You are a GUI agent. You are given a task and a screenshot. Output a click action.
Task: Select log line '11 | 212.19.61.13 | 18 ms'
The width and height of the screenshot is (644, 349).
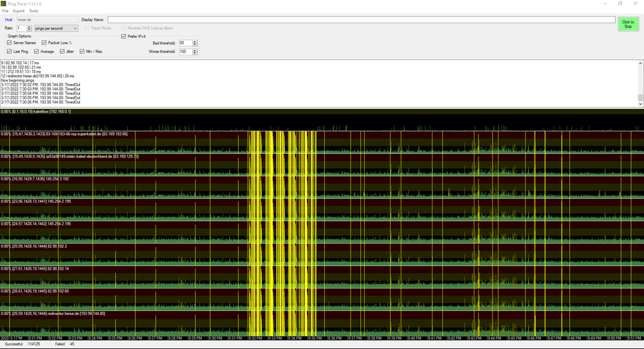21,71
